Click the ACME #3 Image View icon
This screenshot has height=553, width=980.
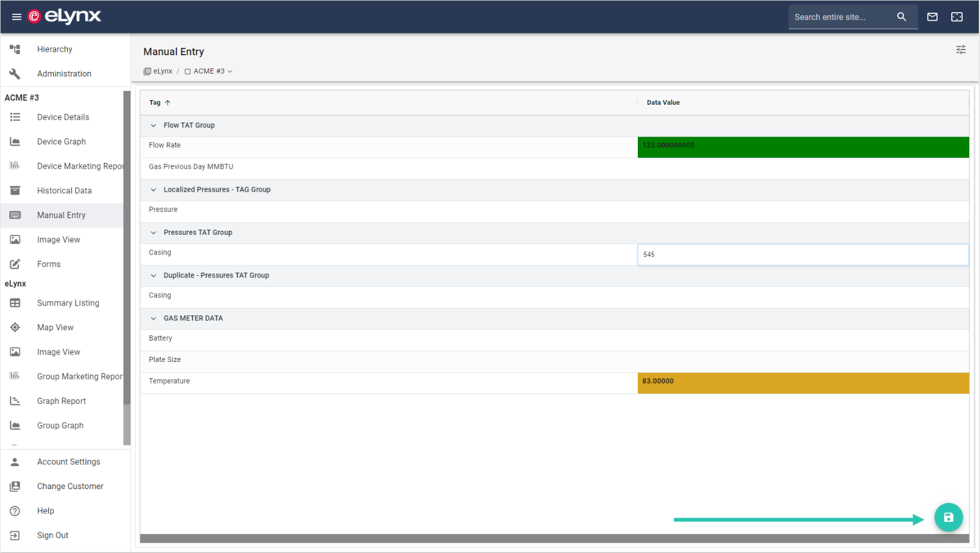(15, 239)
